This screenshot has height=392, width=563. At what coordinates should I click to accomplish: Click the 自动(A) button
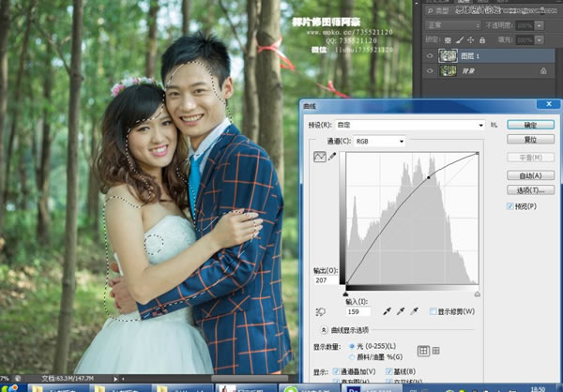pos(530,175)
